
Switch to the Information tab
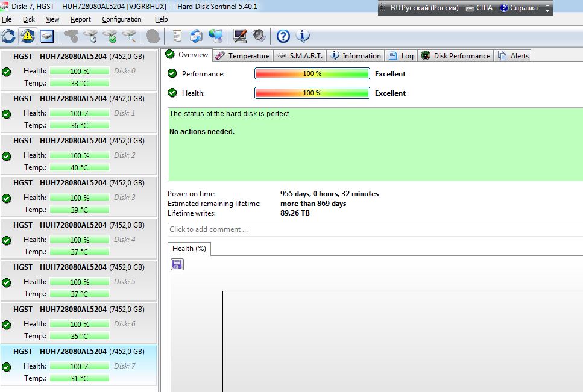tap(356, 55)
